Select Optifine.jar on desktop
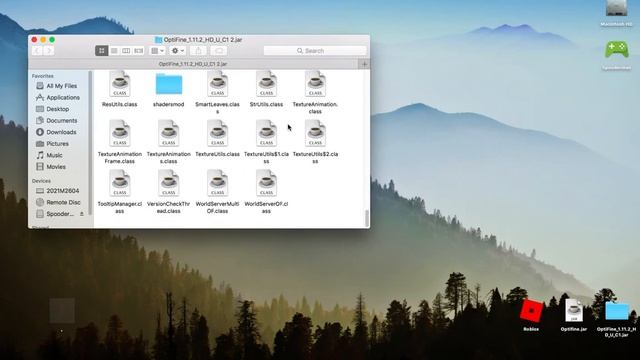The width and height of the screenshot is (640, 360). [x=574, y=311]
